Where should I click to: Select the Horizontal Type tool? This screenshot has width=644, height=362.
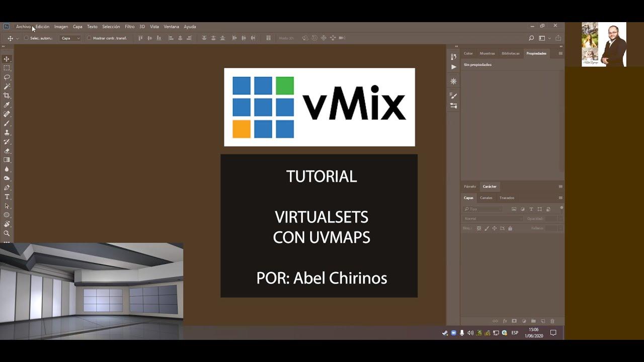click(7, 197)
